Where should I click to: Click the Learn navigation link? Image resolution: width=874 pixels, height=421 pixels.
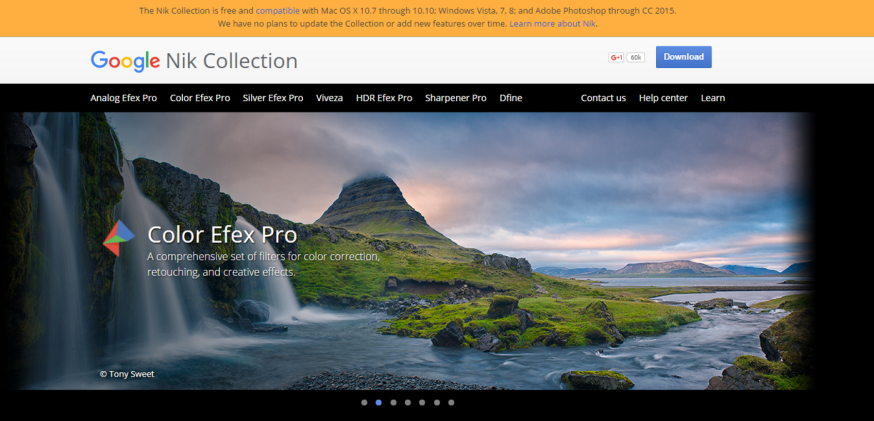713,98
